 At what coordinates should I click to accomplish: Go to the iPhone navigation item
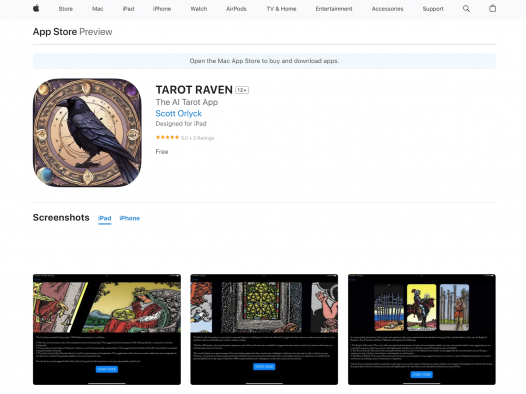[162, 9]
